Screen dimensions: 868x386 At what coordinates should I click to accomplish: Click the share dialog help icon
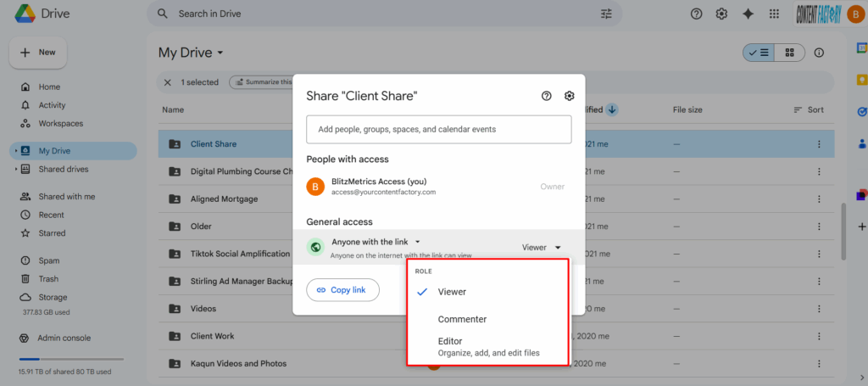tap(547, 96)
